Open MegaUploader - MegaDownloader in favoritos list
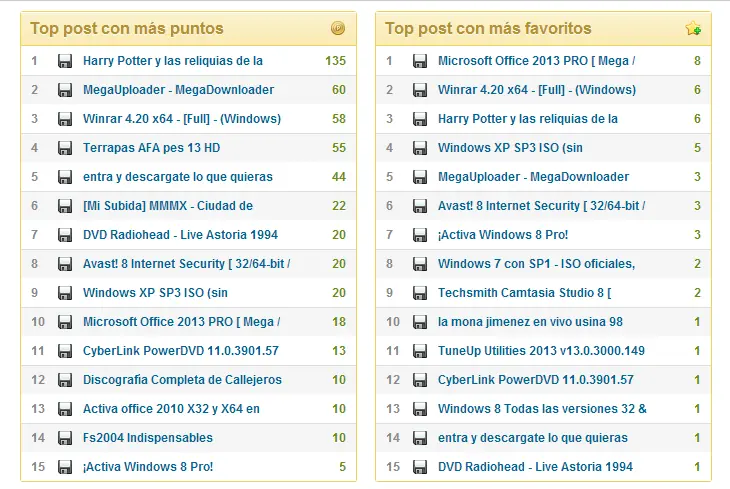The height and width of the screenshot is (489, 730). point(533,177)
